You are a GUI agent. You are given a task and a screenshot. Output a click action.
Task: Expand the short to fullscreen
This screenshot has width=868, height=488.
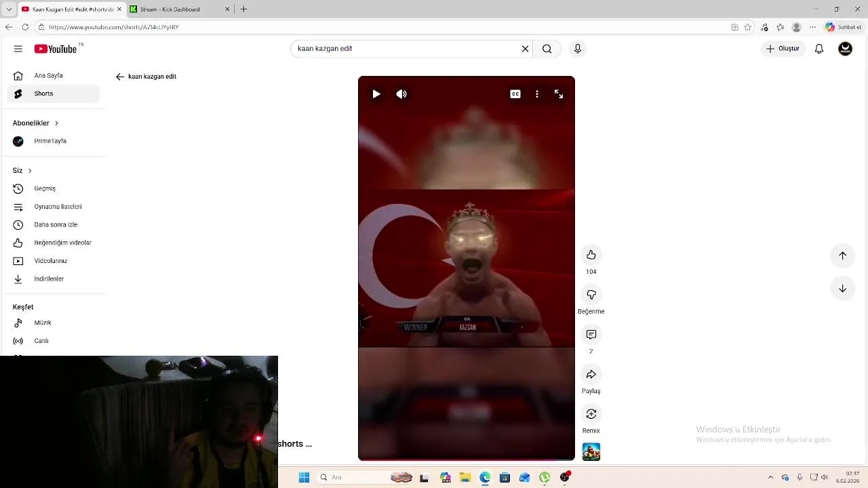[x=559, y=94]
